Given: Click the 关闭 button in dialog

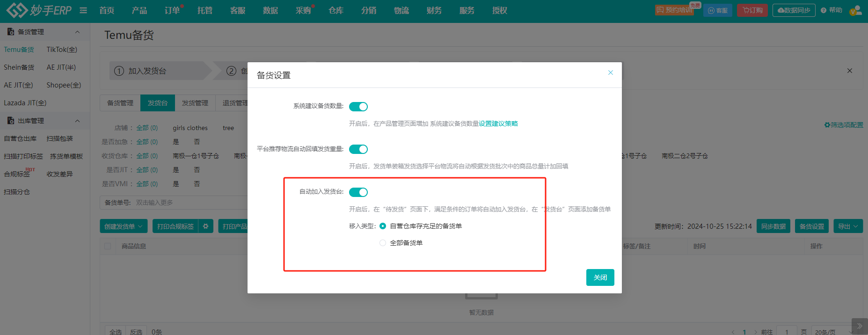Looking at the screenshot, I should click(600, 277).
